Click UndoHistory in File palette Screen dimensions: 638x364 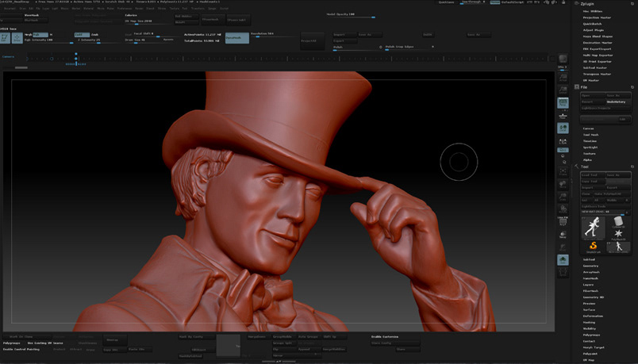pyautogui.click(x=618, y=102)
